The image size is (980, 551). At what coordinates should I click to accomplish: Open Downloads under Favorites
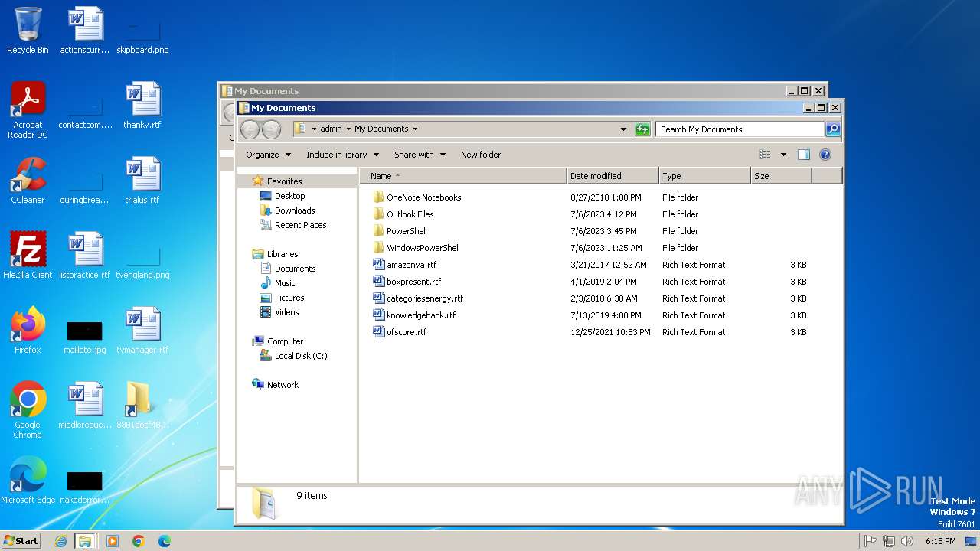coord(295,210)
